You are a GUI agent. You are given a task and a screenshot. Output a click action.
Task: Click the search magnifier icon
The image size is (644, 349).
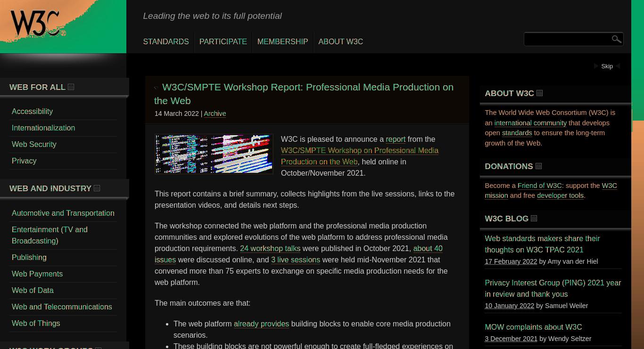tap(616, 39)
